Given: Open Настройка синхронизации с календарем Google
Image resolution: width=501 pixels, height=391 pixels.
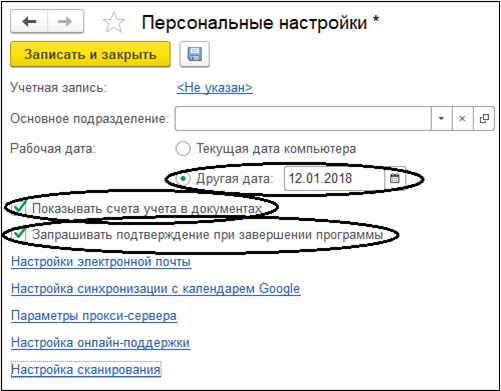Looking at the screenshot, I should (156, 289).
